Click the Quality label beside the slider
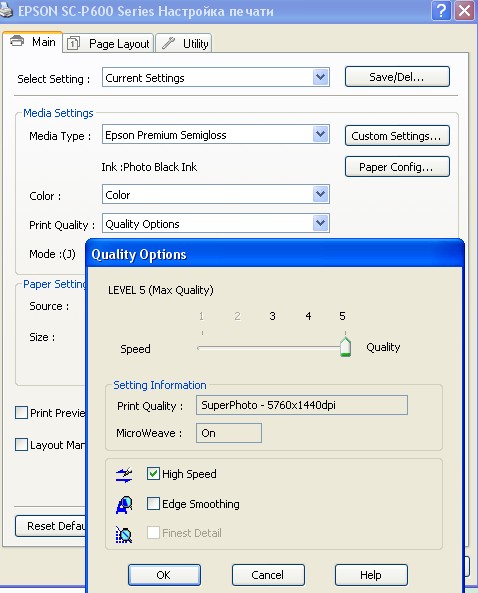Image resolution: width=478 pixels, height=593 pixels. [383, 347]
